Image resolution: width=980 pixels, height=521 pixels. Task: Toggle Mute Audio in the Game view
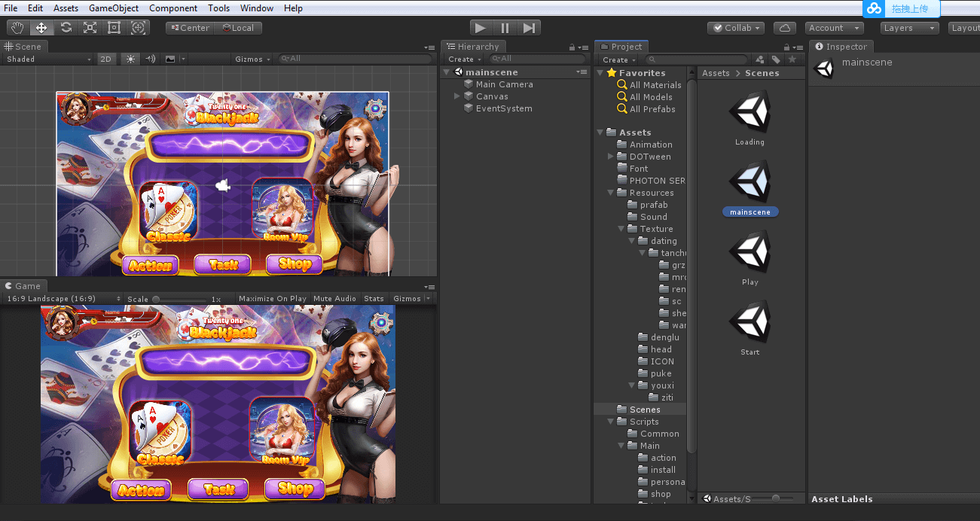(334, 299)
